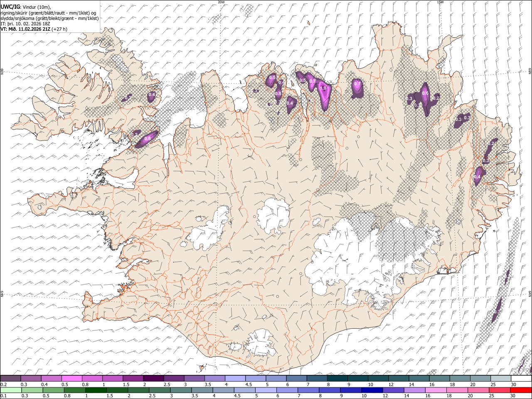Pick the palest green 0.1 rain legend swatch
This screenshot has height=399, width=532.
click(x=11, y=390)
